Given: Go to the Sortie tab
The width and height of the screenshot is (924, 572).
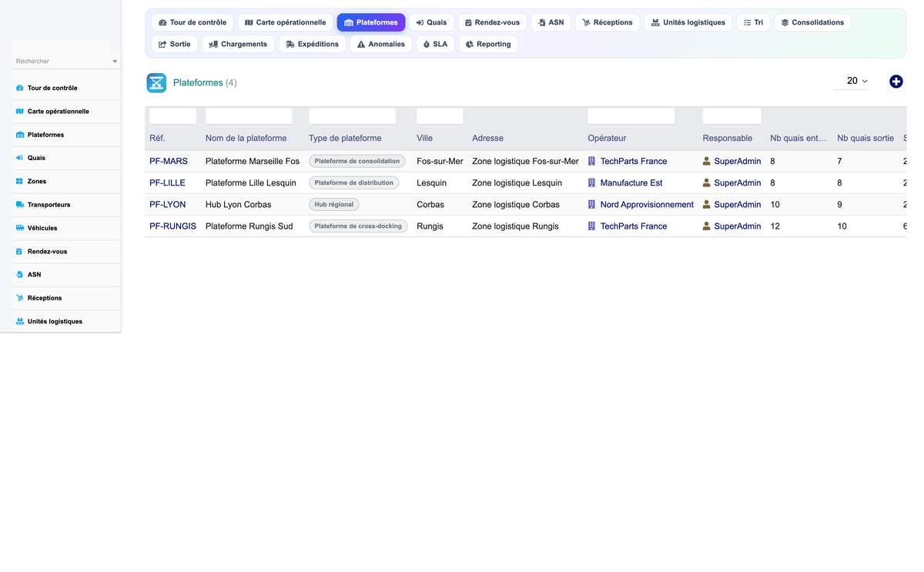Looking at the screenshot, I should 175,44.
